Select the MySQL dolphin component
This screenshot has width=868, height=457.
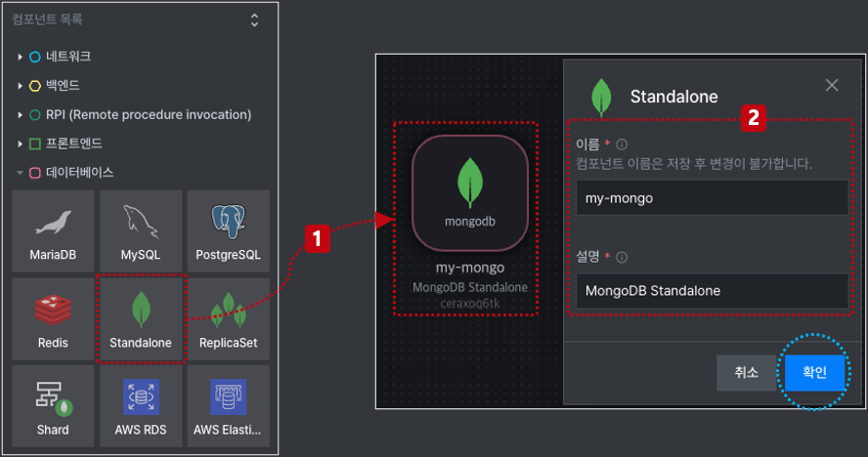[x=141, y=230]
